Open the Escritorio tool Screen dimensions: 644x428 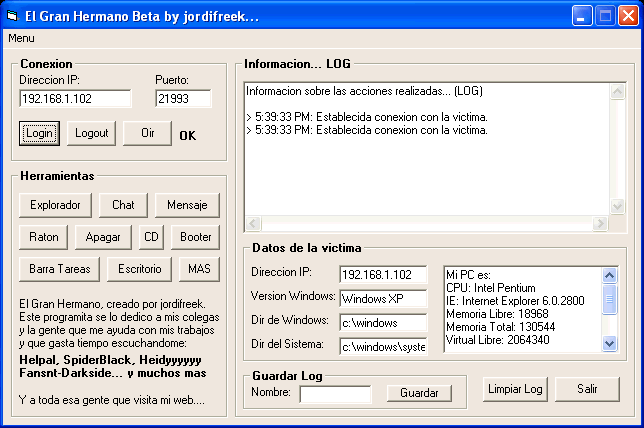point(139,269)
